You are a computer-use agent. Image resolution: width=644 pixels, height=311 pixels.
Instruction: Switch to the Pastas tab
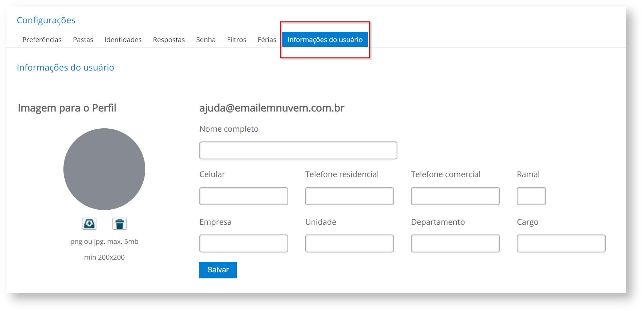(83, 40)
